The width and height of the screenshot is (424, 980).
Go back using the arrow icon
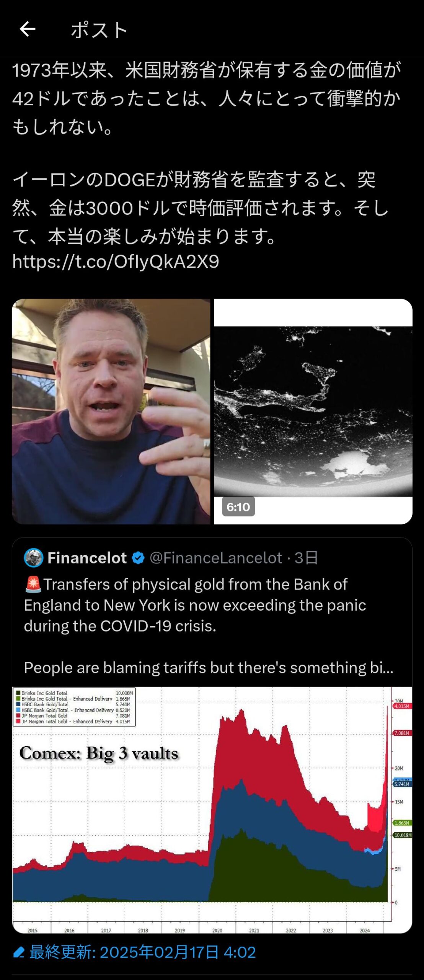(28, 29)
